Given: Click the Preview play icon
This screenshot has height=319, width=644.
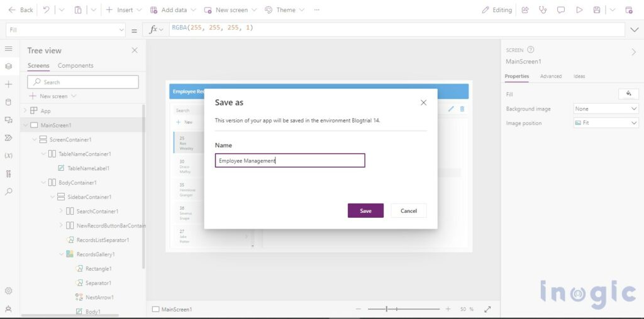Looking at the screenshot, I should (x=579, y=10).
